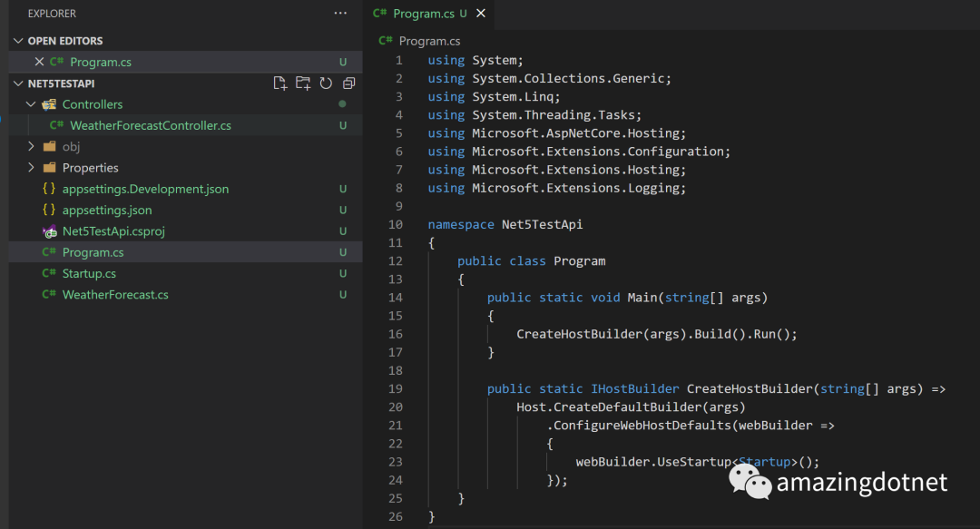Click 'using System.Linq;' on line 3
The height and width of the screenshot is (529, 980).
pos(494,97)
